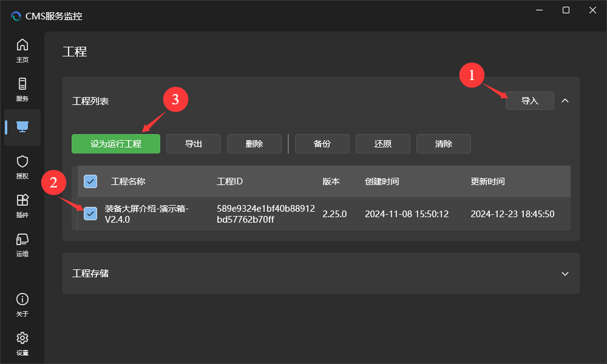
Task: Click the 导出 export button
Action: click(x=194, y=144)
